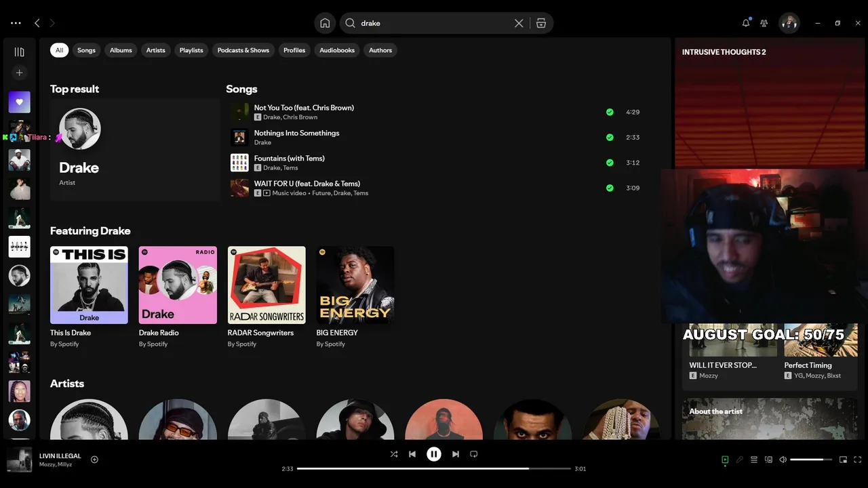Open Nothings Into Somethings song
This screenshot has height=488, width=868.
click(x=296, y=133)
